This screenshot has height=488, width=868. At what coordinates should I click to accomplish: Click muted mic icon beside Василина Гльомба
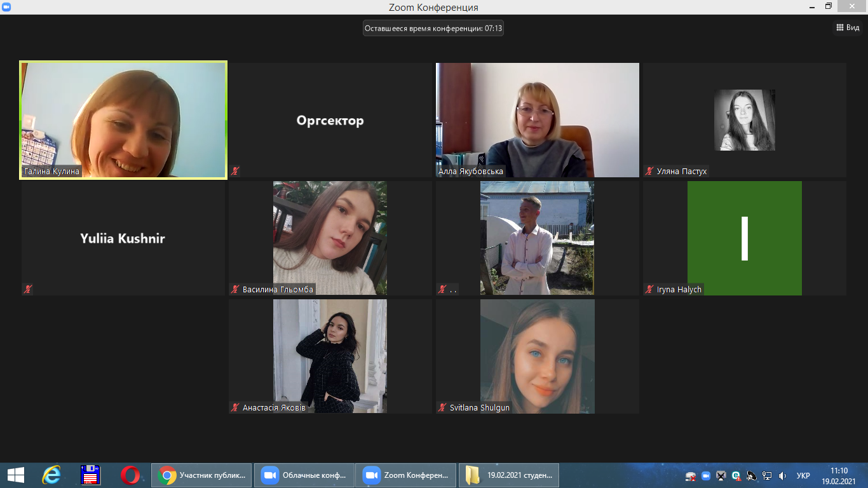pos(235,289)
